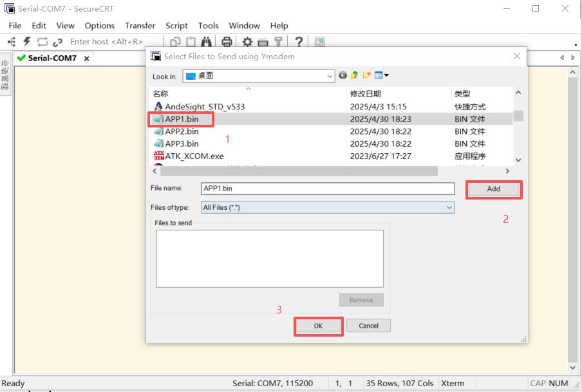Screen dimensions: 582x392
Task: Click the Remove button
Action: (x=361, y=300)
